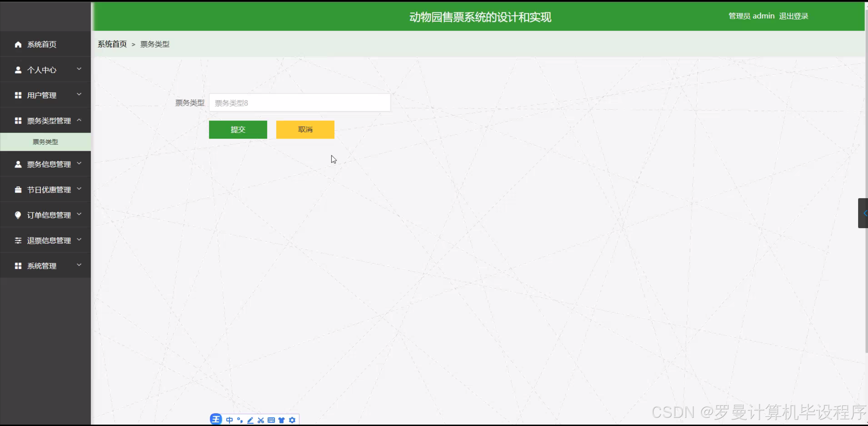Viewport: 868px width, 426px height.
Task: Click the 节日优惠管理 sidebar menu label
Action: coord(49,190)
